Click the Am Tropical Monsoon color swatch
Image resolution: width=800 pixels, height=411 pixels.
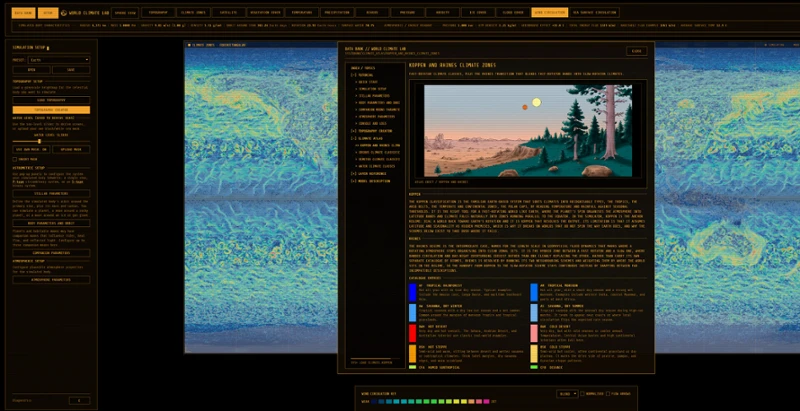(534, 292)
